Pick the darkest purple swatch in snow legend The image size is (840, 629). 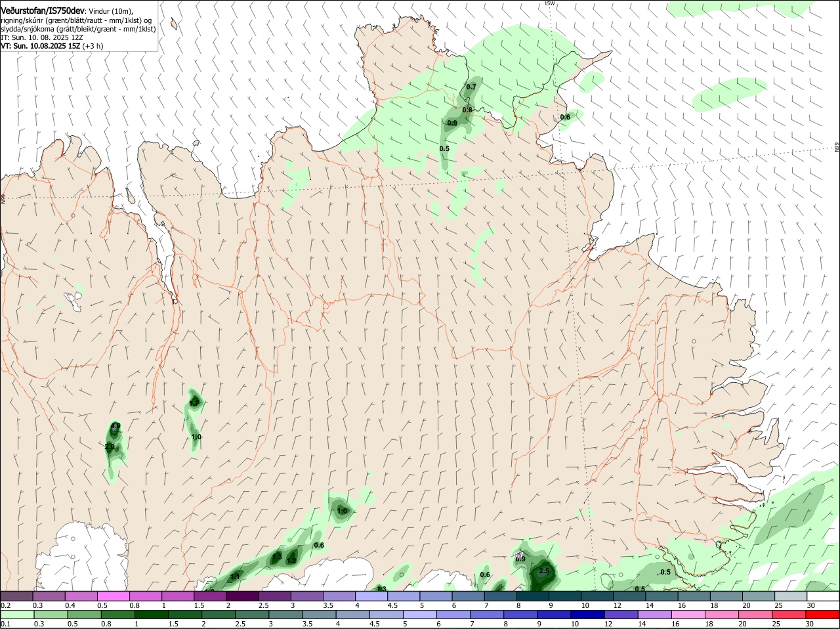241,596
